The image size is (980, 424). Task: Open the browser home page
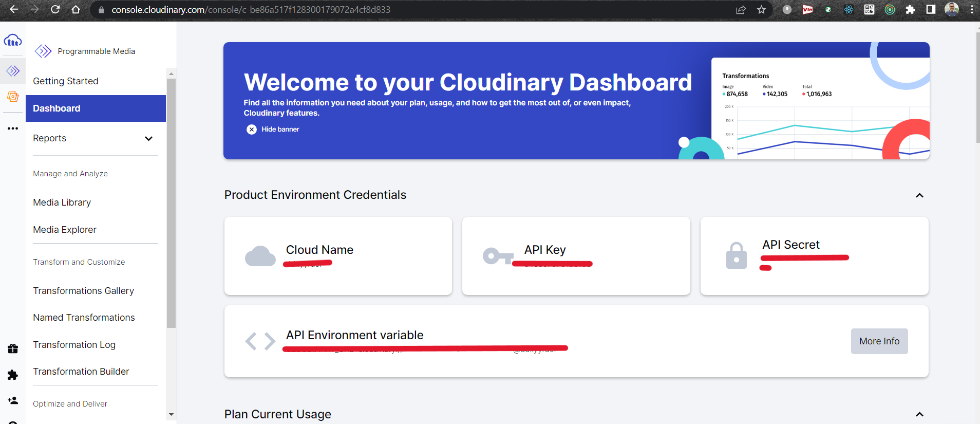coord(76,9)
